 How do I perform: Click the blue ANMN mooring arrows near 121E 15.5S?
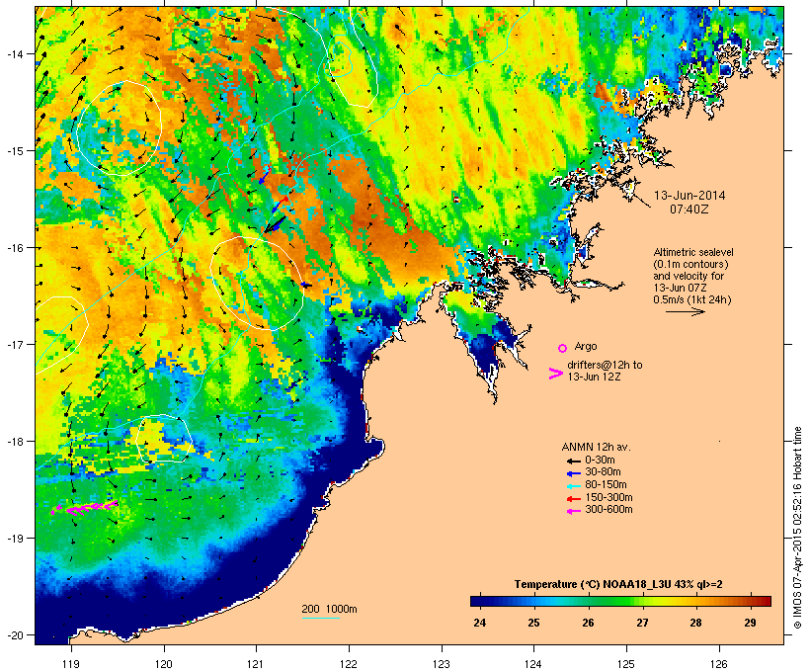click(274, 200)
